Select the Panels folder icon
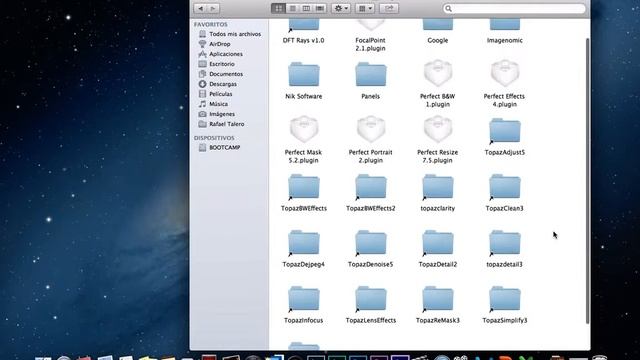 [371, 74]
